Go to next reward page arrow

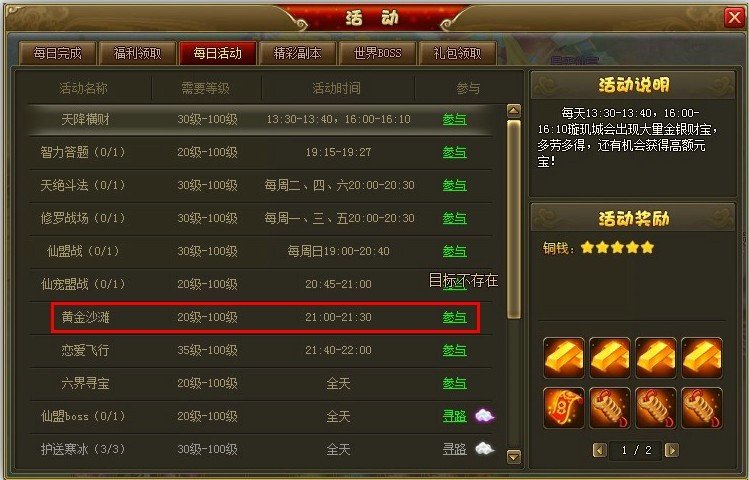coord(672,449)
